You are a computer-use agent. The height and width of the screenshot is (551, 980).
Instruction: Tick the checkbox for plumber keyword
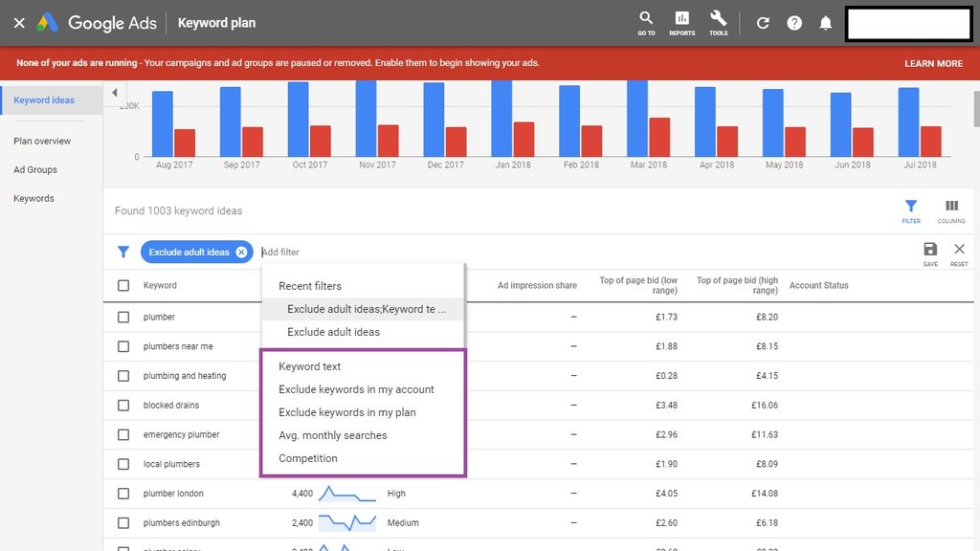(123, 318)
